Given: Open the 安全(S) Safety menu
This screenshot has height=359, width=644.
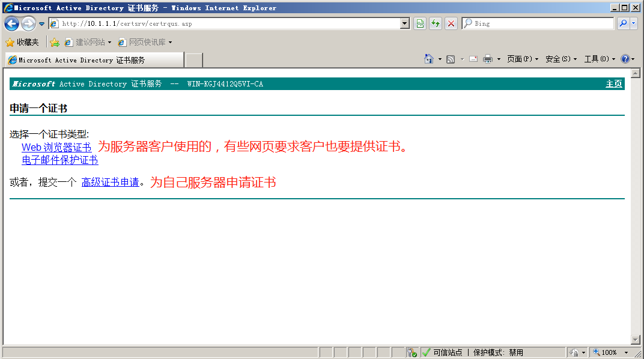Looking at the screenshot, I should pos(561,59).
